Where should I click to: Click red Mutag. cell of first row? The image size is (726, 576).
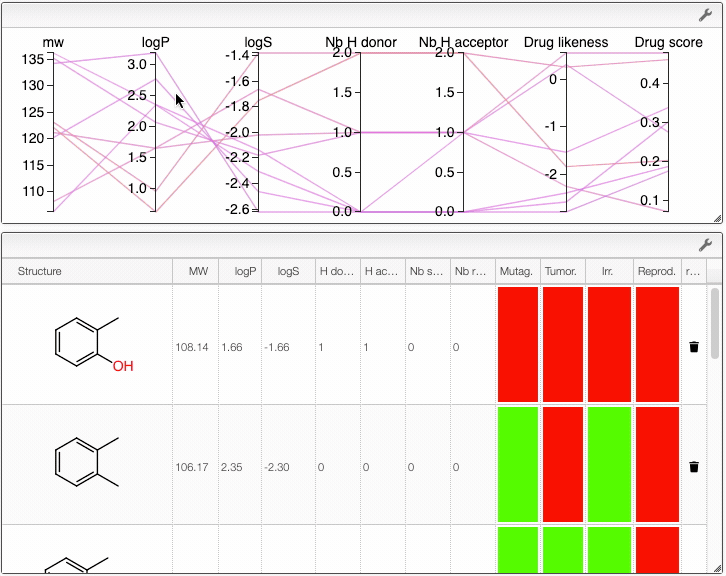tap(518, 344)
